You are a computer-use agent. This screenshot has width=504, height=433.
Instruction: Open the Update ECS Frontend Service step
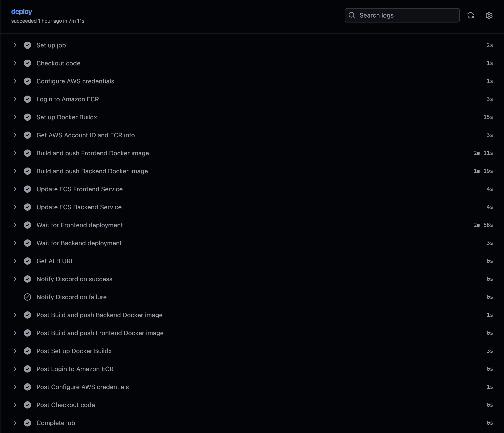80,189
